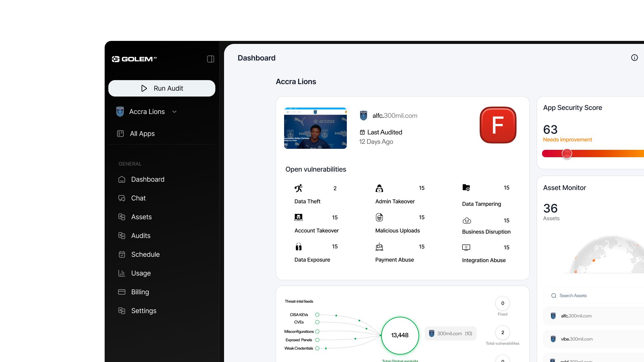This screenshot has height=362, width=644.
Task: Click the Business Disruption cloud icon
Action: pos(467,221)
